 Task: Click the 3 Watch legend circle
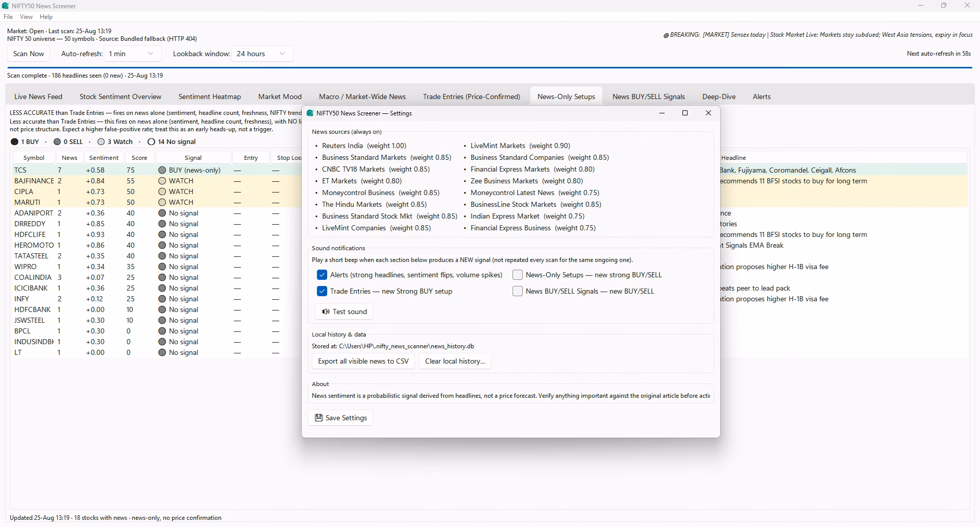pyautogui.click(x=101, y=142)
